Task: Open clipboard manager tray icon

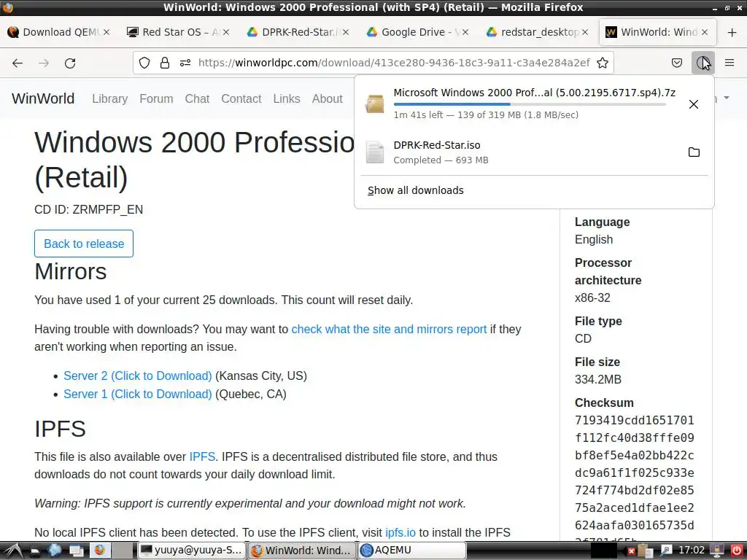Action: coord(645,551)
